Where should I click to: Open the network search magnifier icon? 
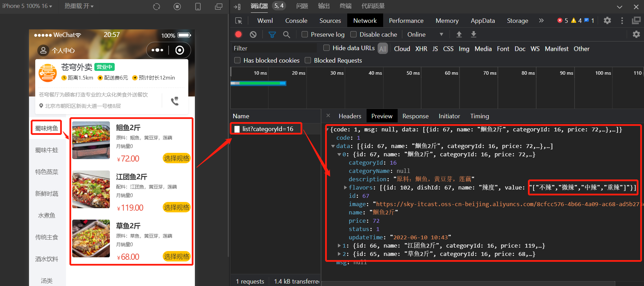286,35
